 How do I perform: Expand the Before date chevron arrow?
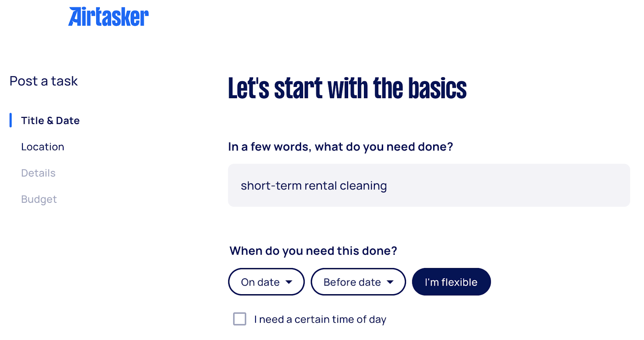390,282
